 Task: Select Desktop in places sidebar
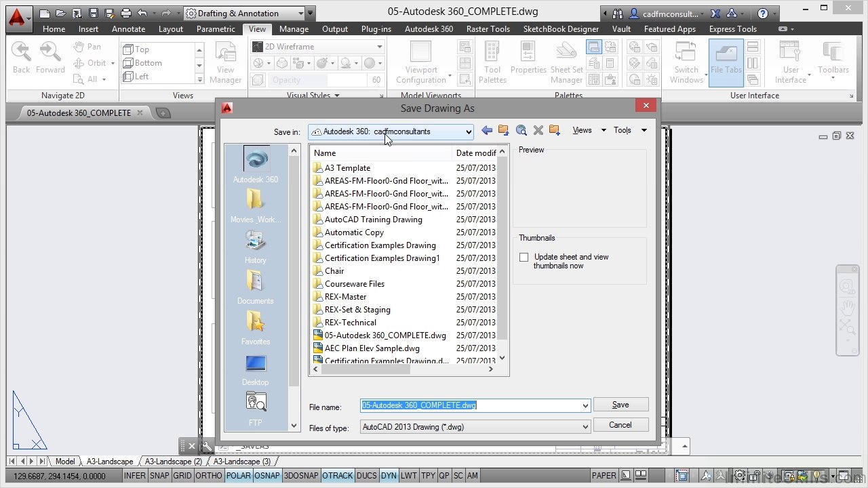256,369
